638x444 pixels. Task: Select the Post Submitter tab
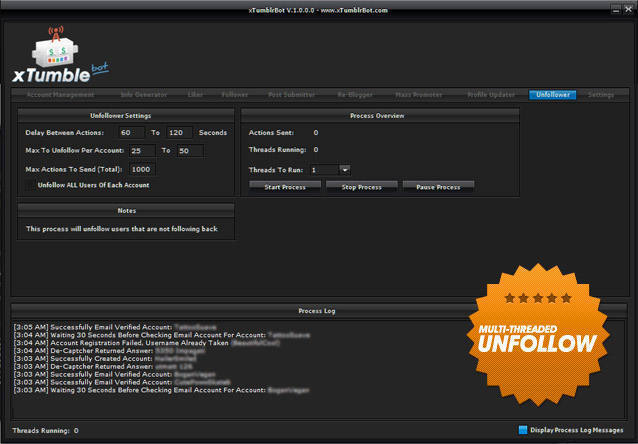[x=291, y=95]
